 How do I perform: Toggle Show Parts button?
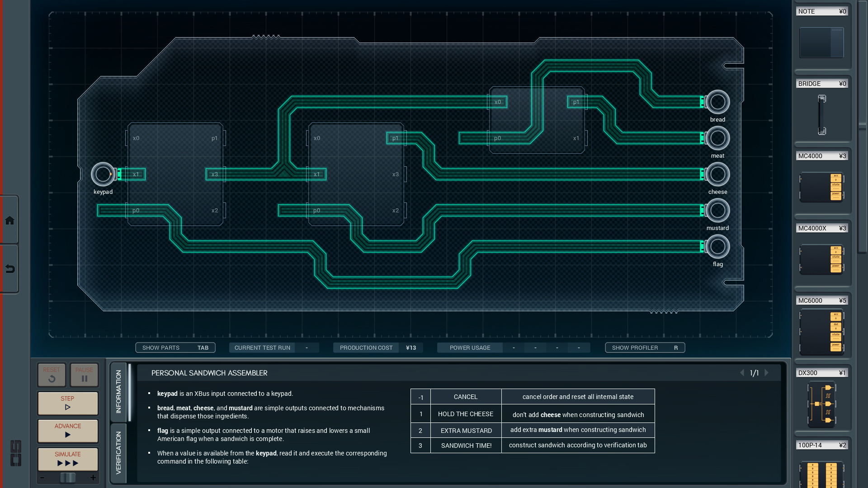pos(175,347)
